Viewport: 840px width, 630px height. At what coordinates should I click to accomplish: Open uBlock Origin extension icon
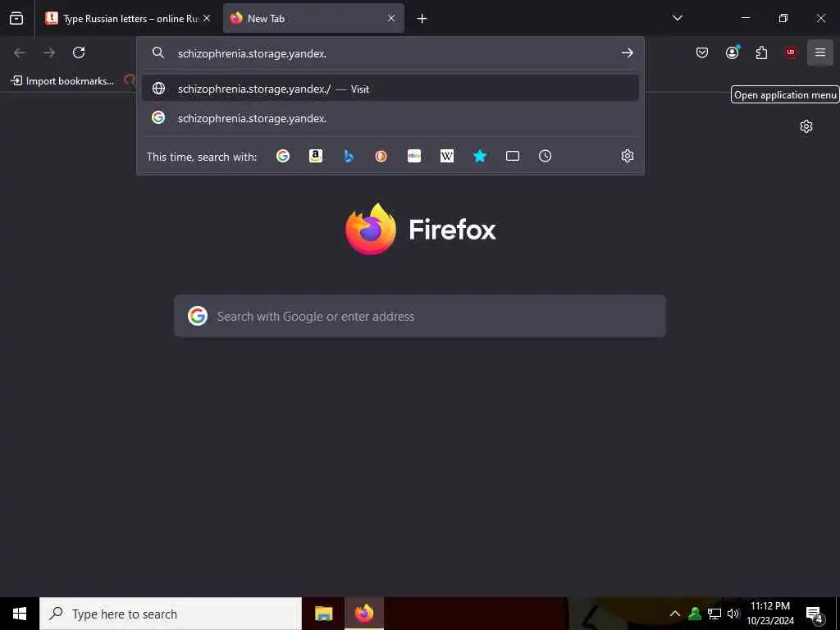tap(791, 52)
